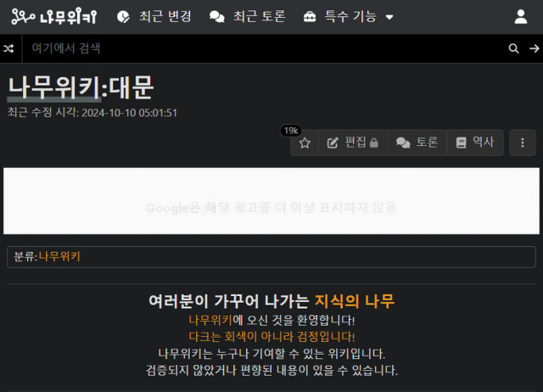Click the Google ad banner area
The image size is (543, 392).
point(271,201)
